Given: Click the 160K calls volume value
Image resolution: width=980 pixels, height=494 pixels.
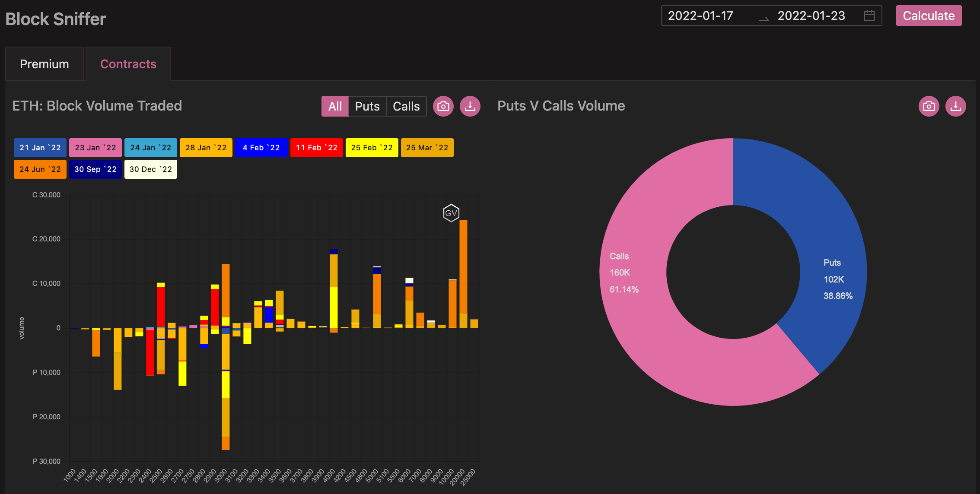Looking at the screenshot, I should pyautogui.click(x=620, y=272).
